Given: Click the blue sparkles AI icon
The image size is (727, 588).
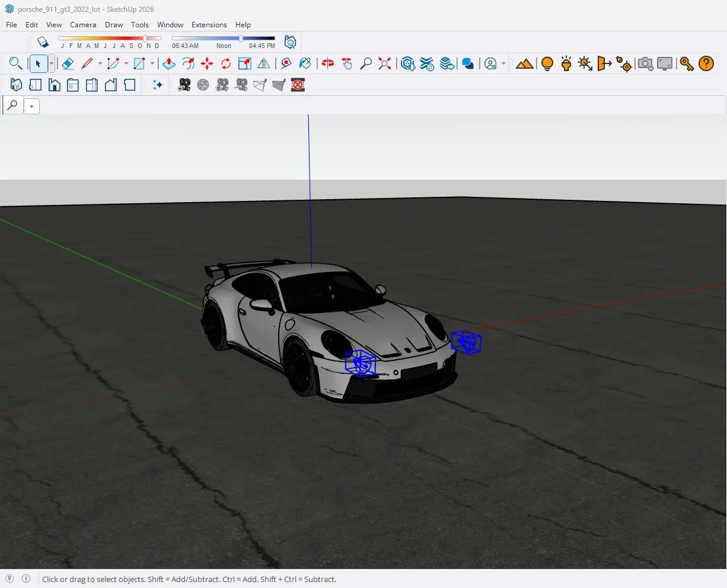Looking at the screenshot, I should (x=157, y=85).
